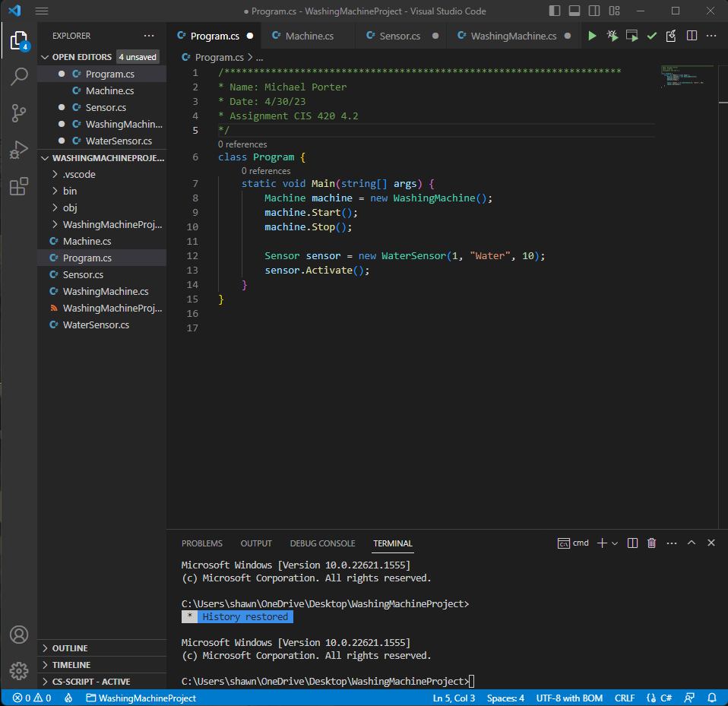Open the Source Control view
The width and height of the screenshot is (728, 706).
click(19, 113)
